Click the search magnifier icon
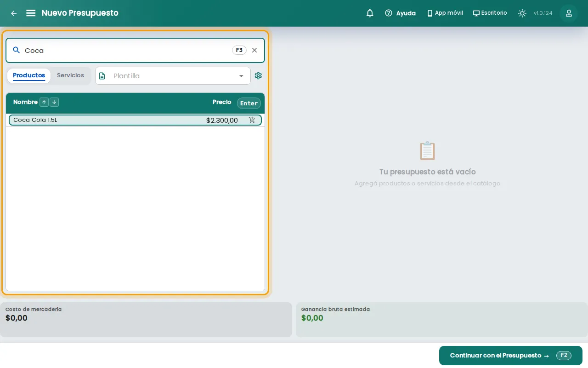This screenshot has width=588, height=368. 17,50
